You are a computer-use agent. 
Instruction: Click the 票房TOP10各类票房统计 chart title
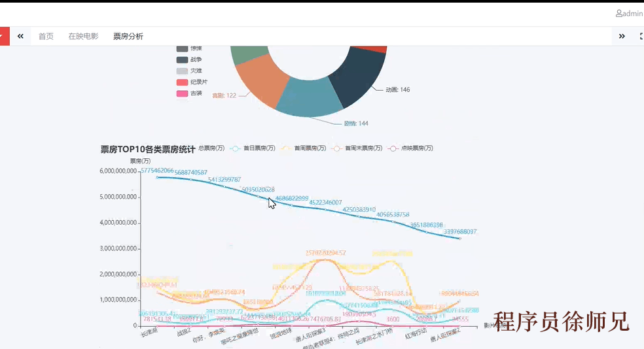148,149
